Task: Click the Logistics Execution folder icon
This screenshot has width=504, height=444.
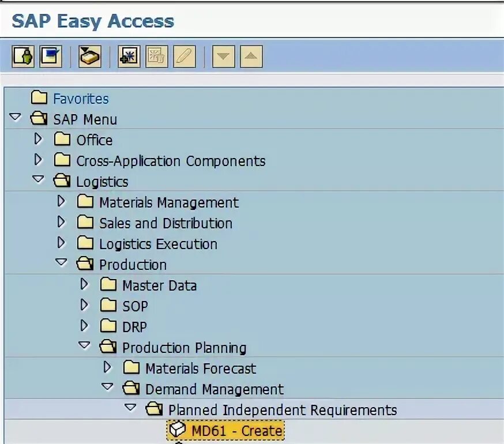Action: (x=85, y=243)
